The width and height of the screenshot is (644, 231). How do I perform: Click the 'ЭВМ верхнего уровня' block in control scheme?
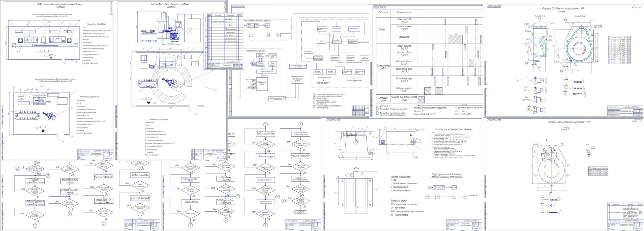click(x=297, y=80)
